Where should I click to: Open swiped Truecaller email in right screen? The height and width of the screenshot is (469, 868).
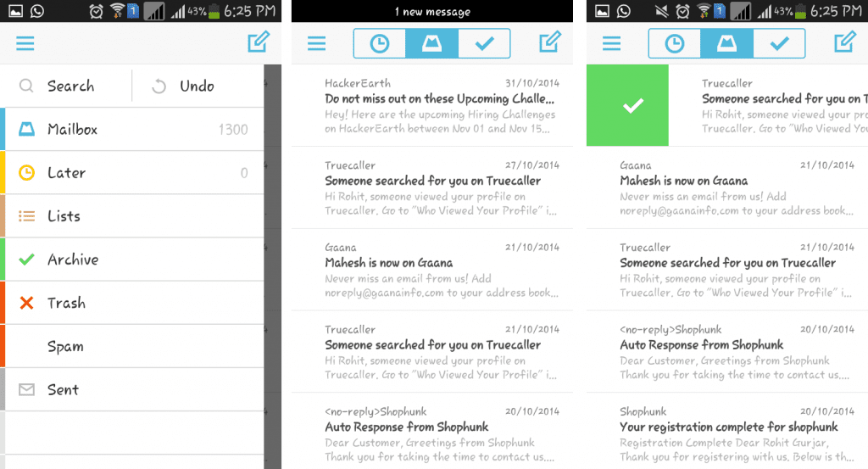[768, 105]
